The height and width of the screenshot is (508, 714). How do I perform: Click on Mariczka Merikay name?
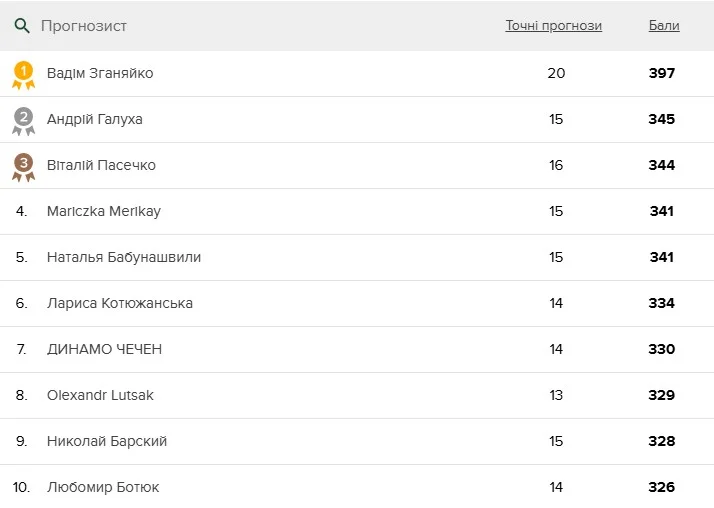tap(104, 211)
